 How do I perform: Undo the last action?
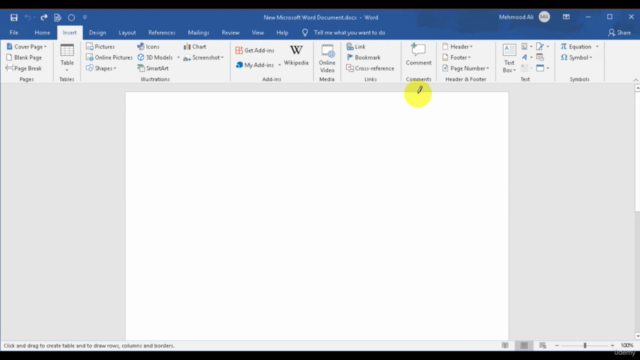(28, 18)
